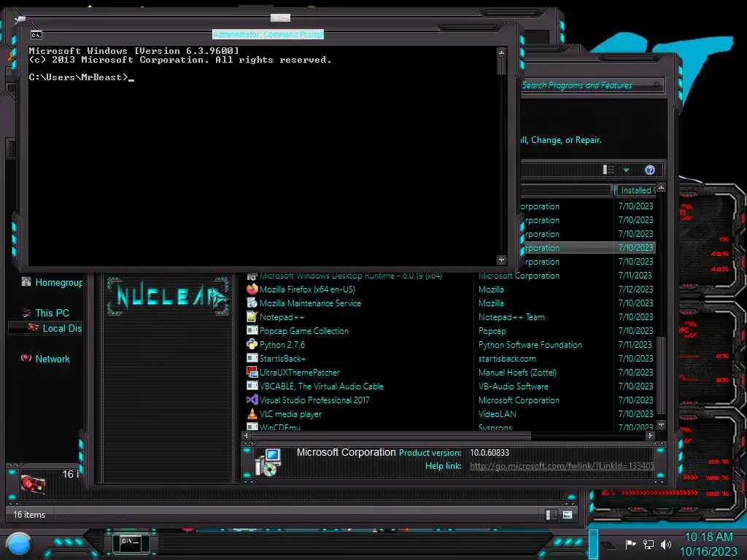Viewport: 747px width, 560px height.
Task: Select Visual Studio Professional 2017 icon
Action: 252,400
